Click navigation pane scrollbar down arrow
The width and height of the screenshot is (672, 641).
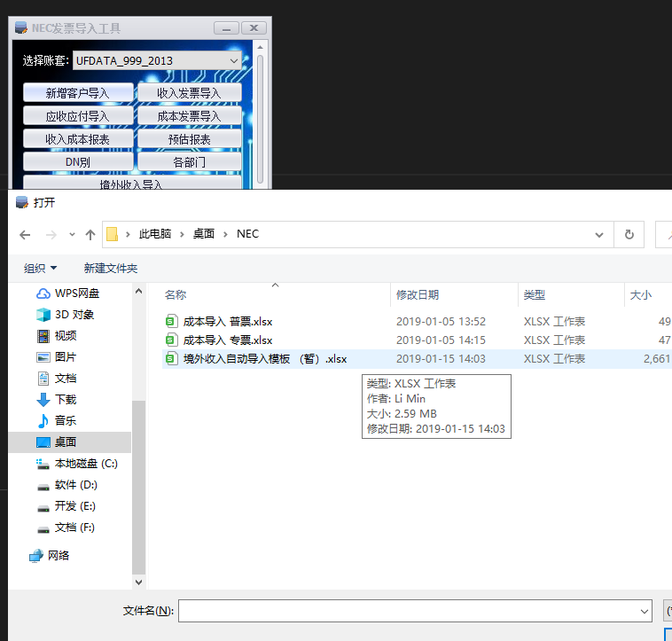138,582
